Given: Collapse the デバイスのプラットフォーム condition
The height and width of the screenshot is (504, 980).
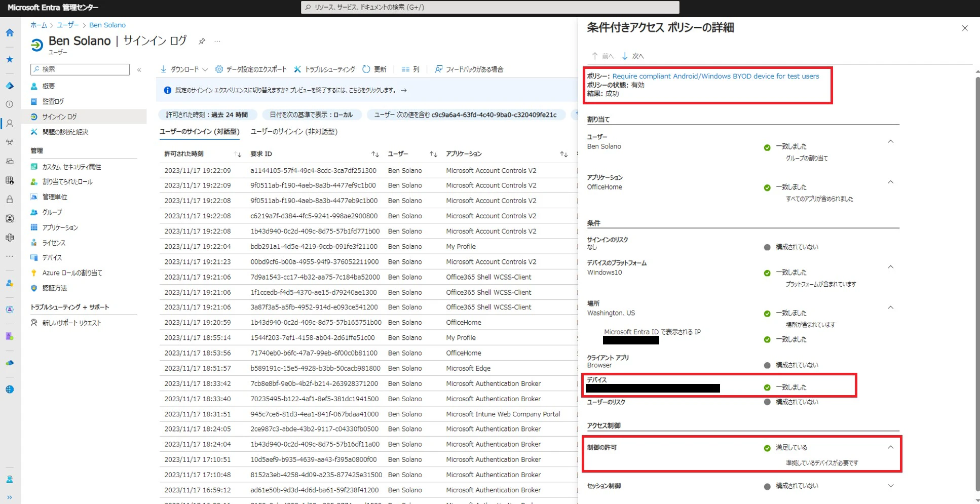Looking at the screenshot, I should (890, 267).
